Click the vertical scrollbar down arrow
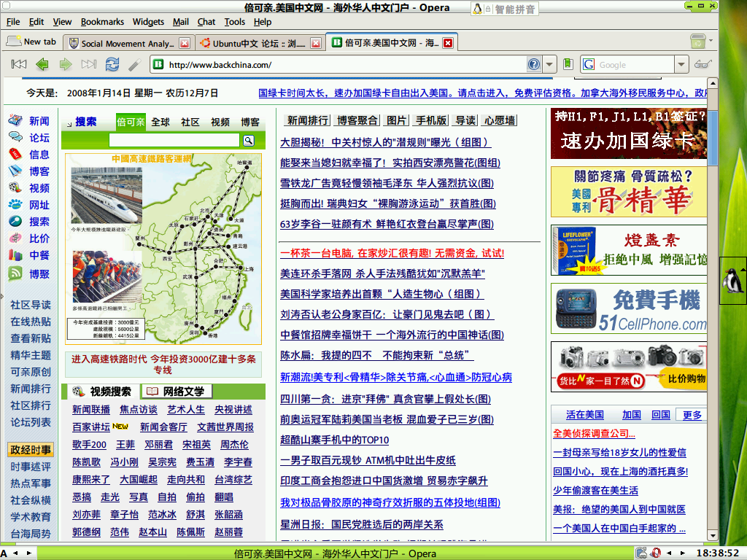 click(713, 536)
